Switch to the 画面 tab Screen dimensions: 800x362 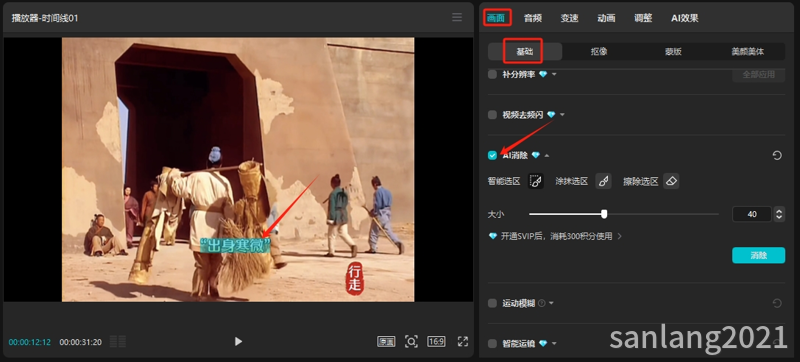pyautogui.click(x=496, y=18)
